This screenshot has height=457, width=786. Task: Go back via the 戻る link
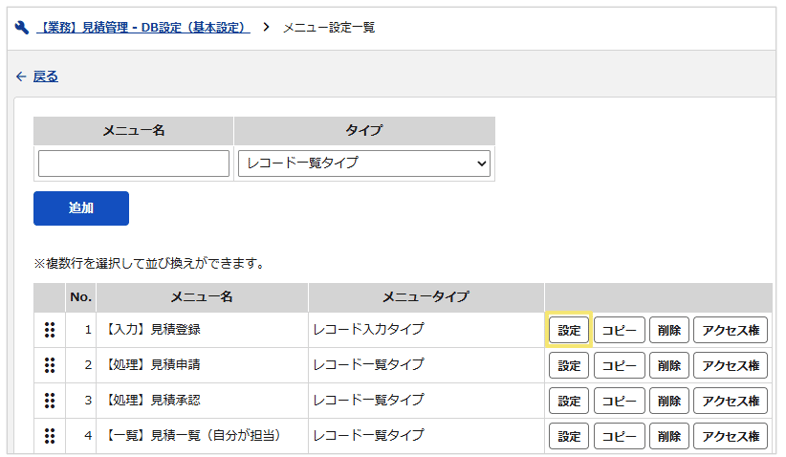click(46, 76)
